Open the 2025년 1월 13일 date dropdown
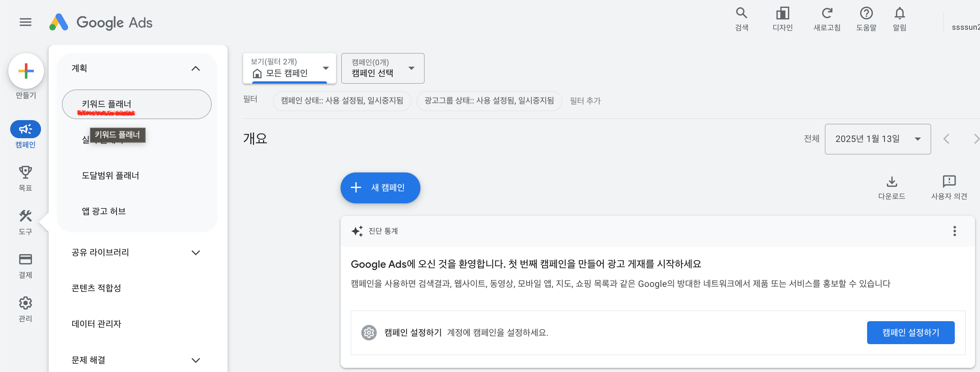This screenshot has height=372, width=980. coord(877,139)
